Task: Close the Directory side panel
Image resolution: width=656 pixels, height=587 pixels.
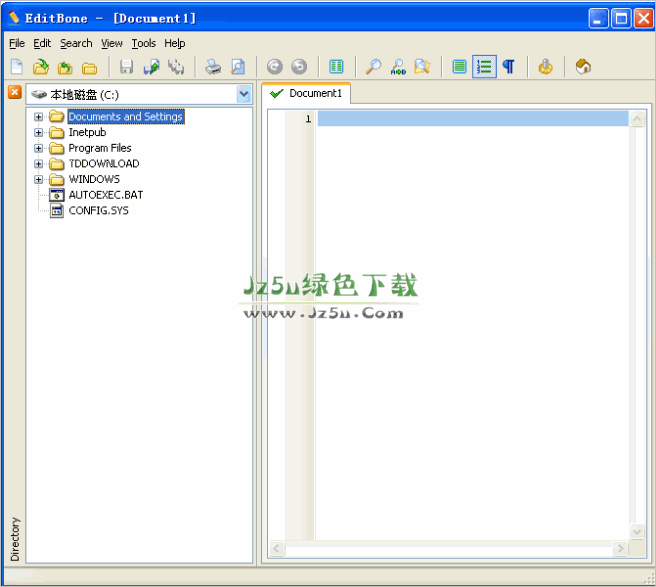Action: point(15,92)
